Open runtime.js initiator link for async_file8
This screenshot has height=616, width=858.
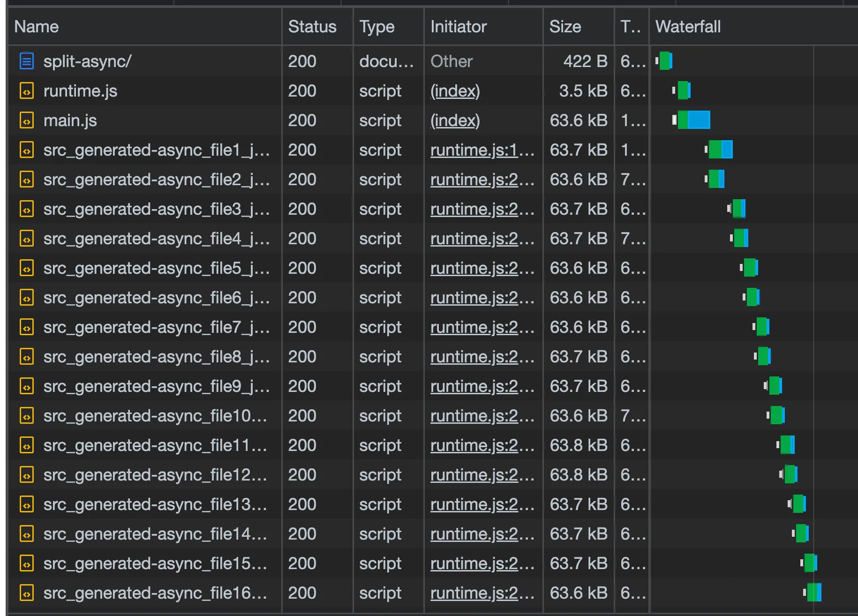pos(482,357)
